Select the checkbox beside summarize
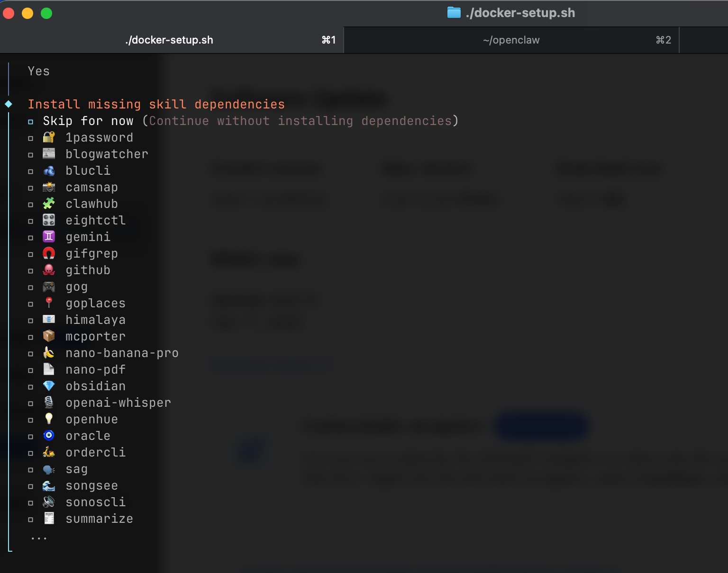Image resolution: width=728 pixels, height=573 pixels. point(31,519)
